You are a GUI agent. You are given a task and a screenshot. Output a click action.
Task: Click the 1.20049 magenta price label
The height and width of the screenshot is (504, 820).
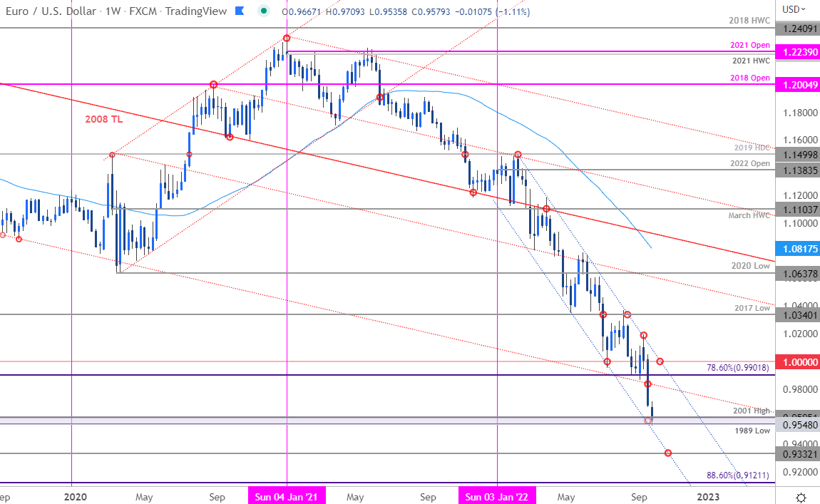tap(797, 85)
